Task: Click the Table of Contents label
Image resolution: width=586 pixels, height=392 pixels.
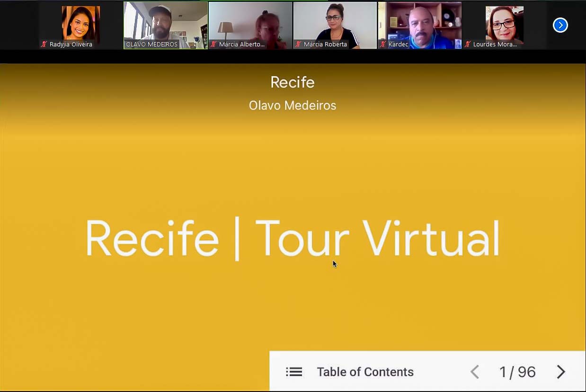Action: point(365,372)
